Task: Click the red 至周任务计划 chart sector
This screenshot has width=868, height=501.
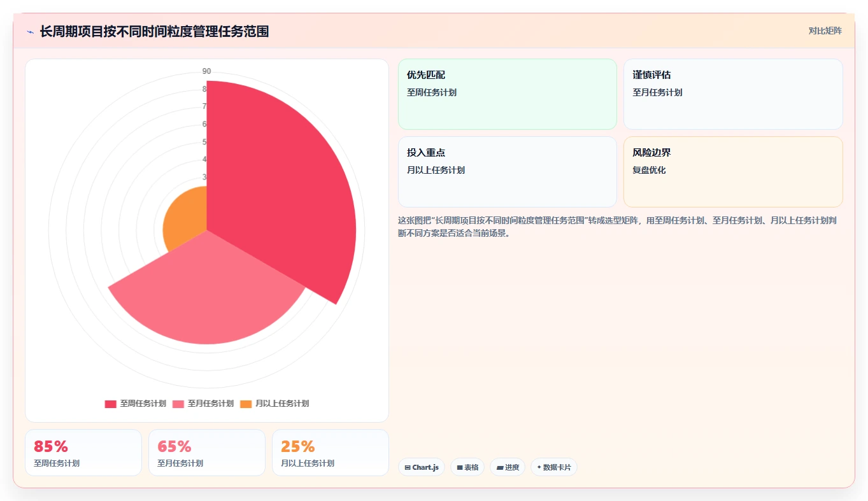Action: click(x=280, y=191)
